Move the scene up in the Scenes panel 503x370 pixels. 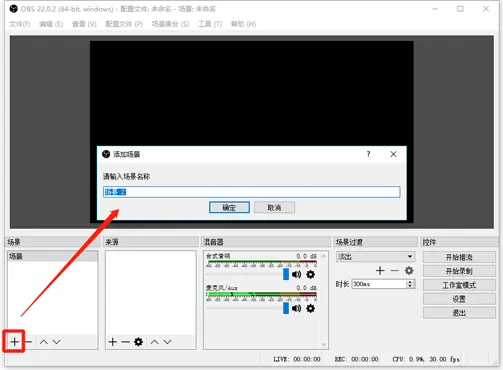pyautogui.click(x=44, y=342)
